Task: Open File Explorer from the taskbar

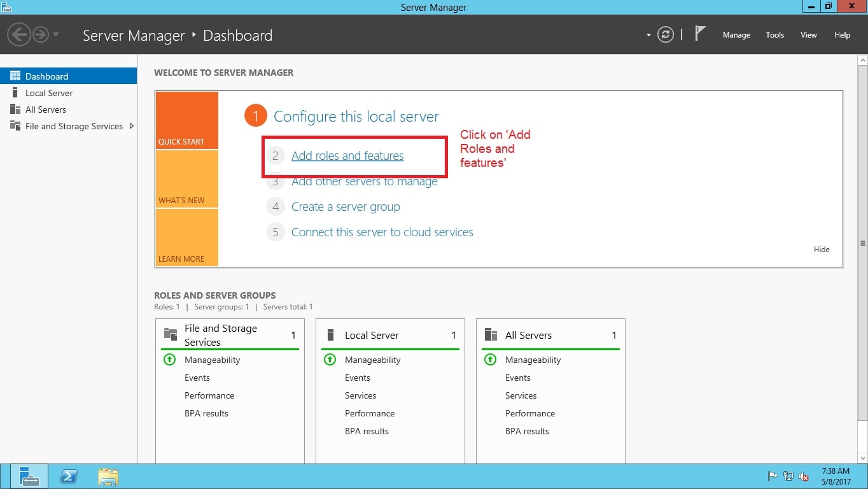Action: point(108,476)
